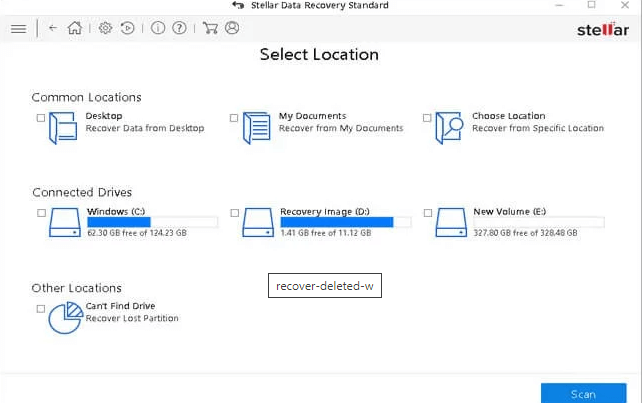Click the title bar app icon
This screenshot has height=403, width=644.
tap(238, 5)
